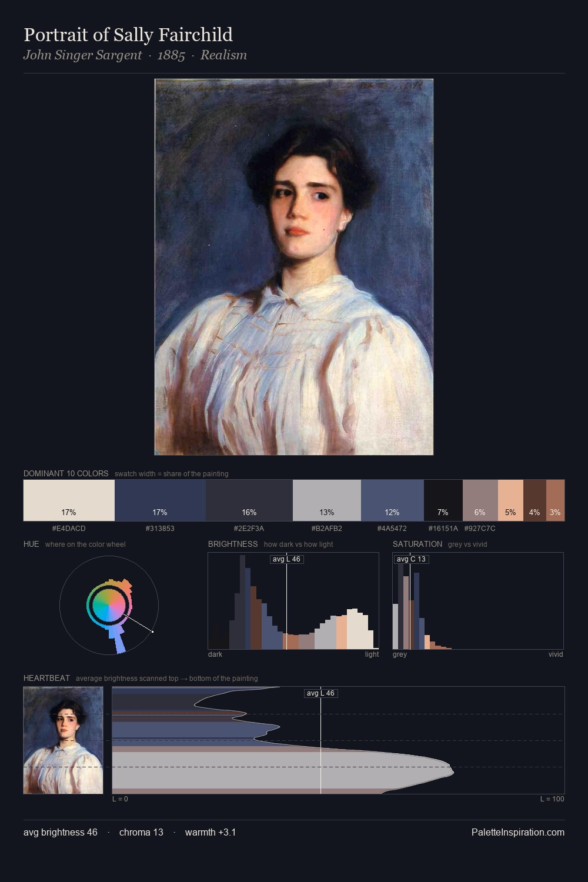Click the HEARTBEAT section heading
This screenshot has height=882, width=588.
46,678
